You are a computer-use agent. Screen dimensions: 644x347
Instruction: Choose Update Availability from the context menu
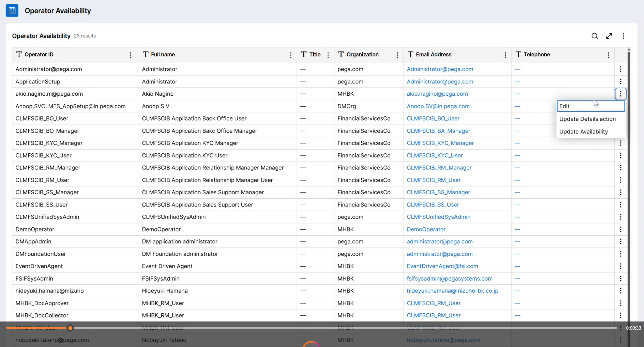point(583,131)
